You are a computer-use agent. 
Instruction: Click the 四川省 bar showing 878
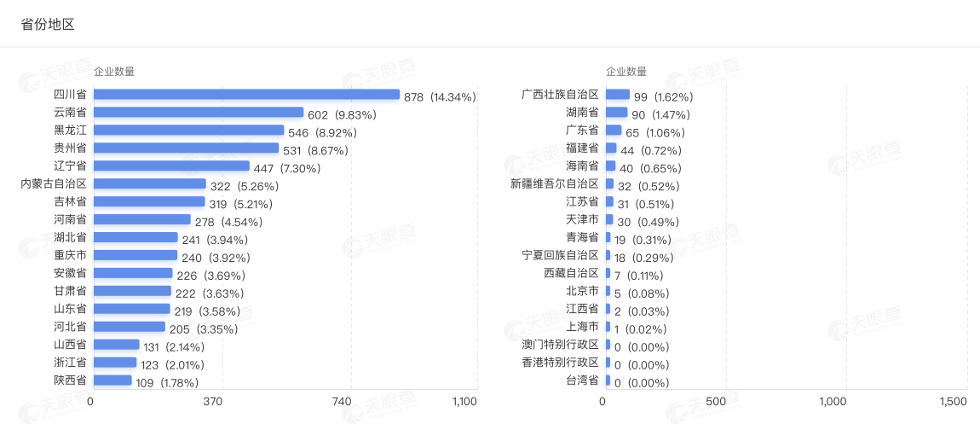(x=246, y=95)
